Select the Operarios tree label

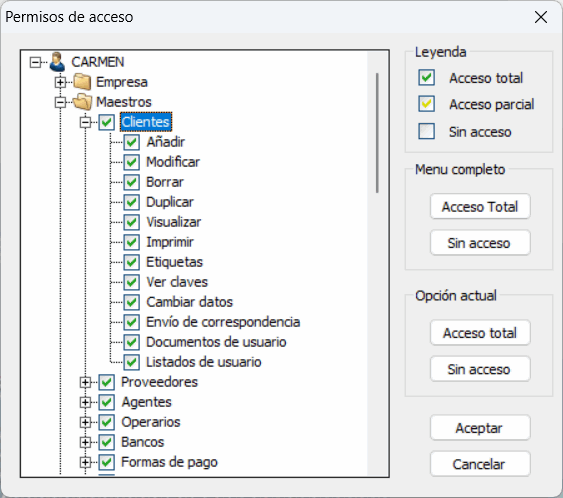pyautogui.click(x=151, y=422)
